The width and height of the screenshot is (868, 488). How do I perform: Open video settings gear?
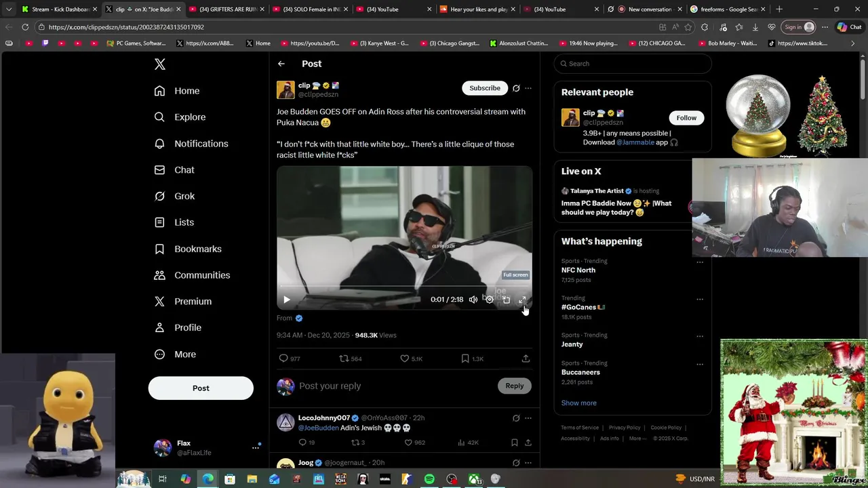click(x=490, y=300)
